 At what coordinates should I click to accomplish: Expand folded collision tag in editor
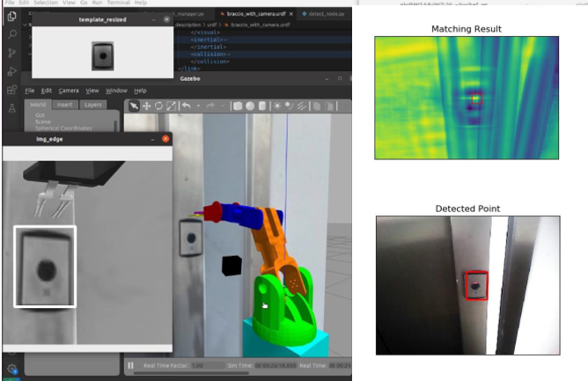[x=210, y=54]
